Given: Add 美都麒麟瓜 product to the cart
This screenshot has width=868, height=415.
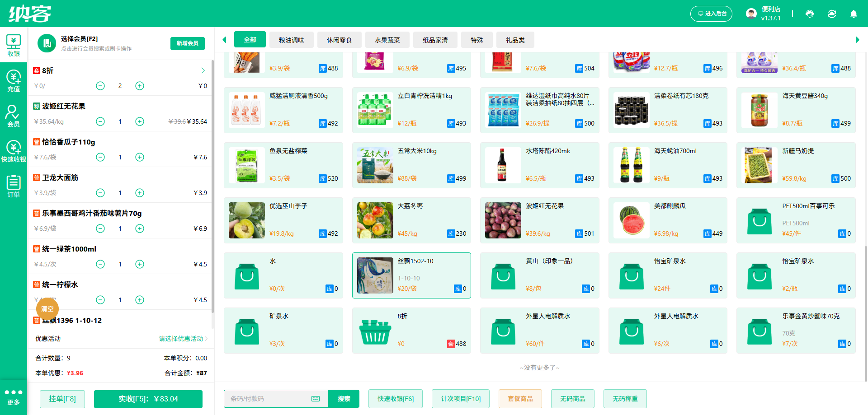Looking at the screenshot, I should 668,220.
